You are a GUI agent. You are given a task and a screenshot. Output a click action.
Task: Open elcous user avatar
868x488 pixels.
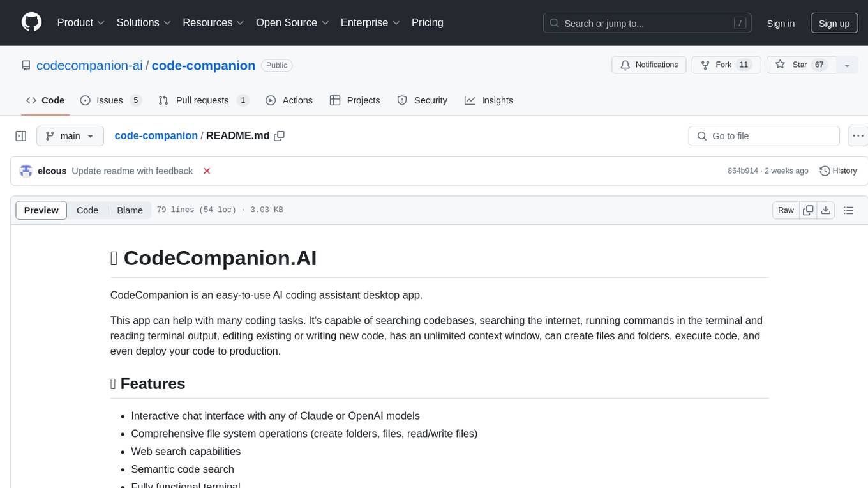click(26, 171)
